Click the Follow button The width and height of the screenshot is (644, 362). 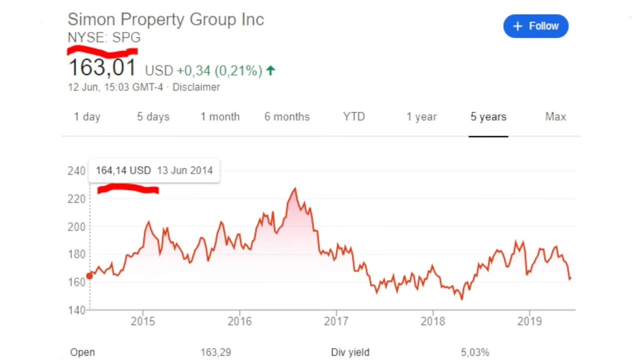(536, 26)
